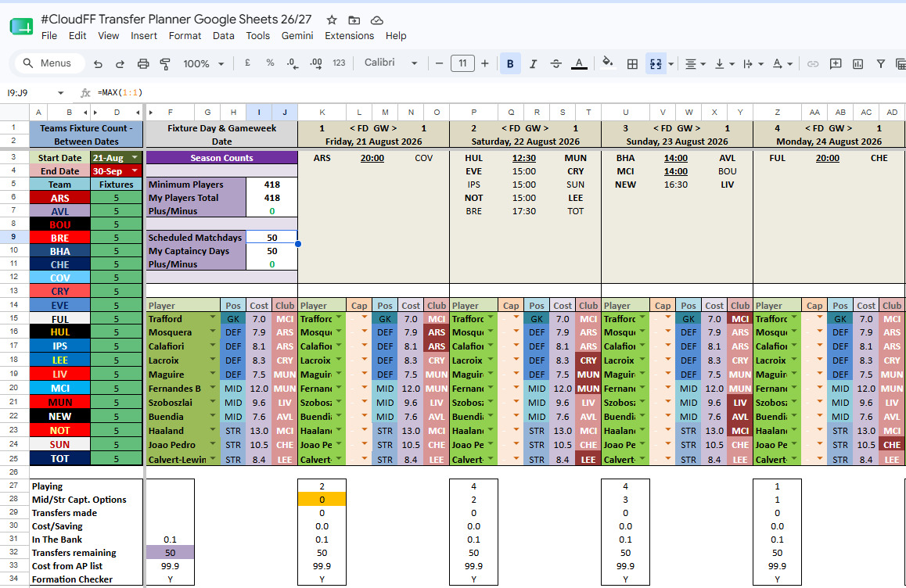This screenshot has width=906, height=588.
Task: Open the File menu
Action: 49,36
